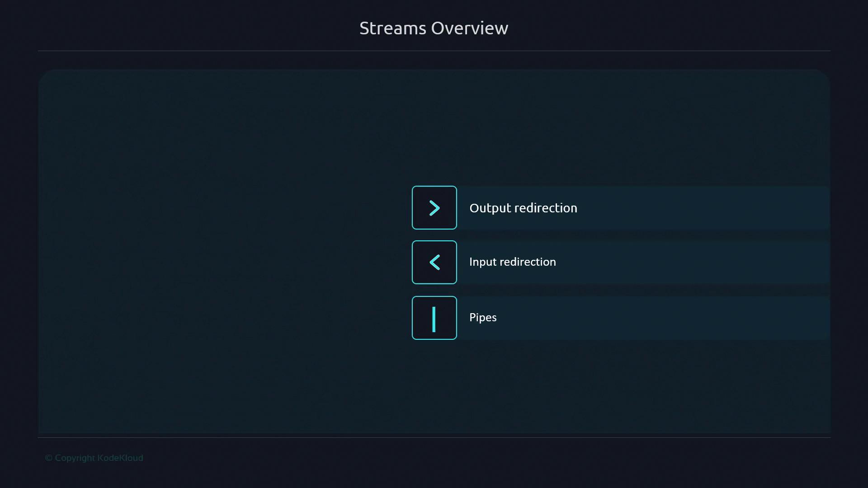
Task: Click the divider line below the title
Action: coord(434,51)
